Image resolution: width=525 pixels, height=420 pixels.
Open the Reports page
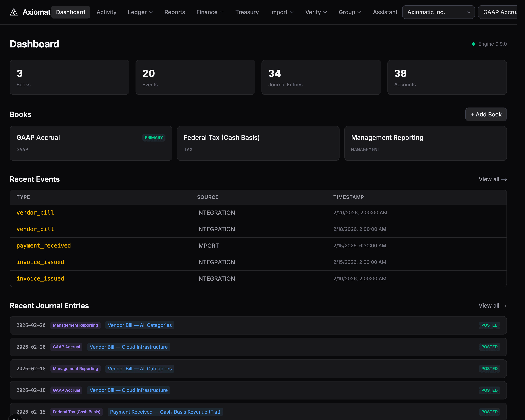[175, 12]
